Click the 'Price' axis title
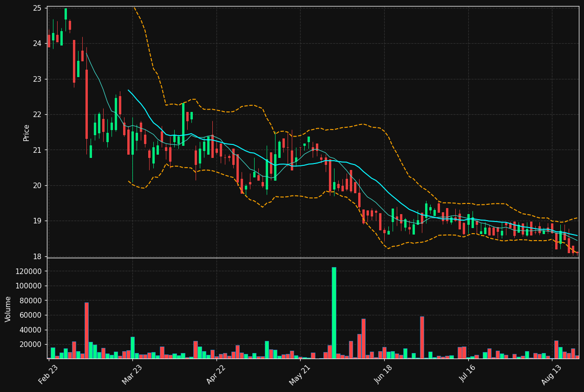The width and height of the screenshot is (584, 392). pyautogui.click(x=26, y=132)
